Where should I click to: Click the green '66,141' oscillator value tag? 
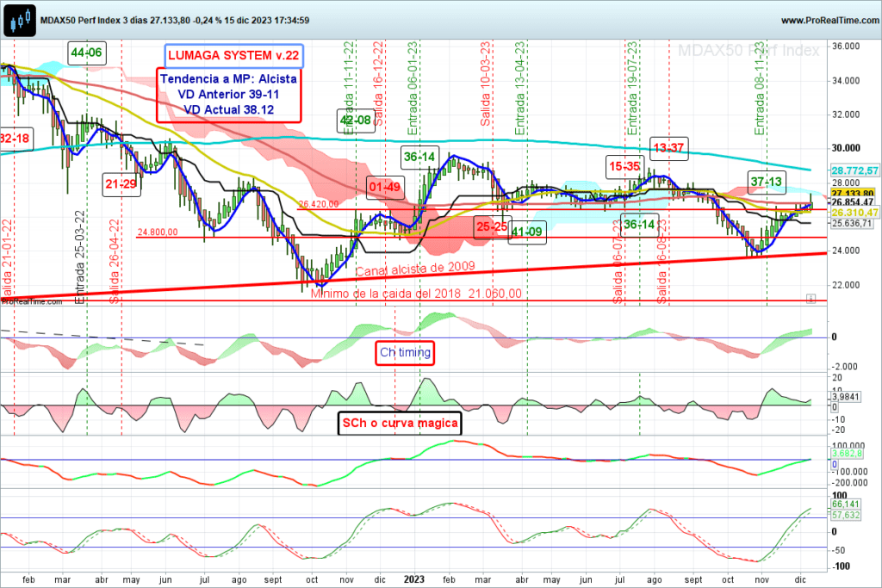pos(846,504)
